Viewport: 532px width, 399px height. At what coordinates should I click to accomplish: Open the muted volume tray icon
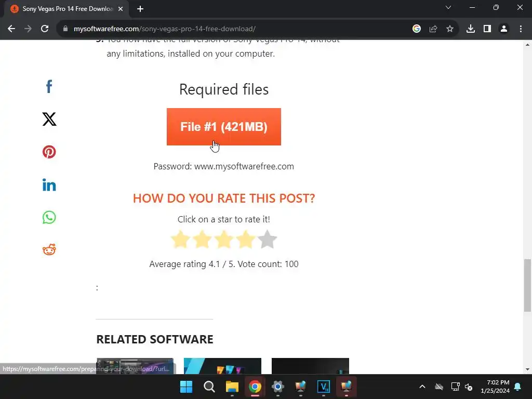[x=469, y=387]
